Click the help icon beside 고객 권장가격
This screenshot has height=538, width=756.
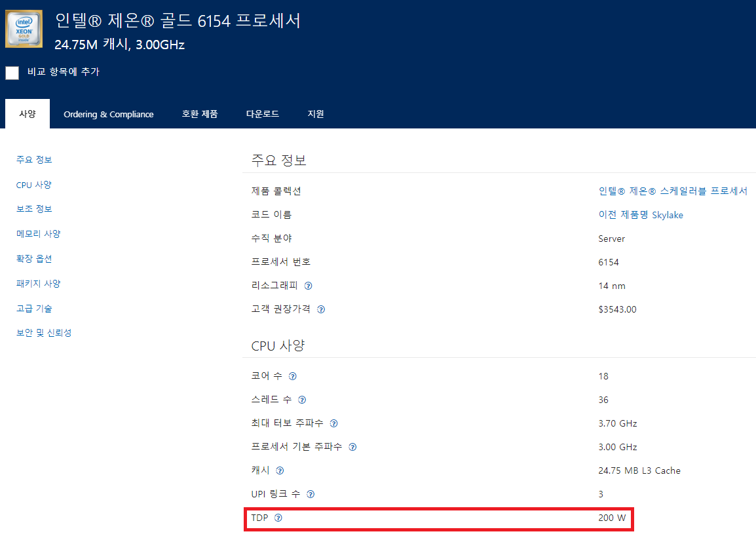click(x=321, y=309)
